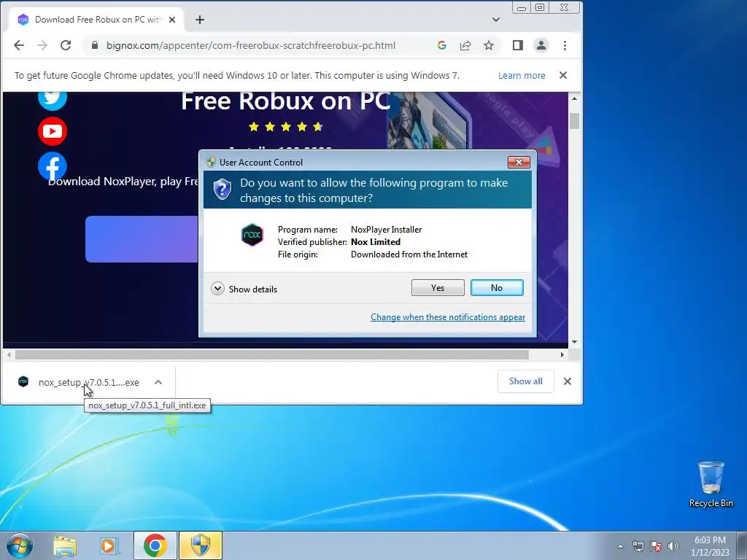Select the Recycle Bin desktop icon
747x560 pixels.
click(x=711, y=484)
